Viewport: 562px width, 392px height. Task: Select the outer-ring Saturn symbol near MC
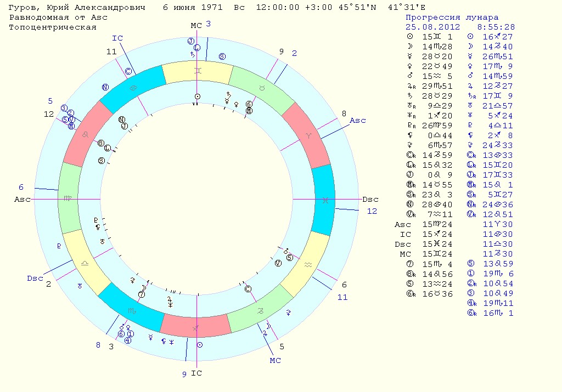pyautogui.click(x=193, y=54)
